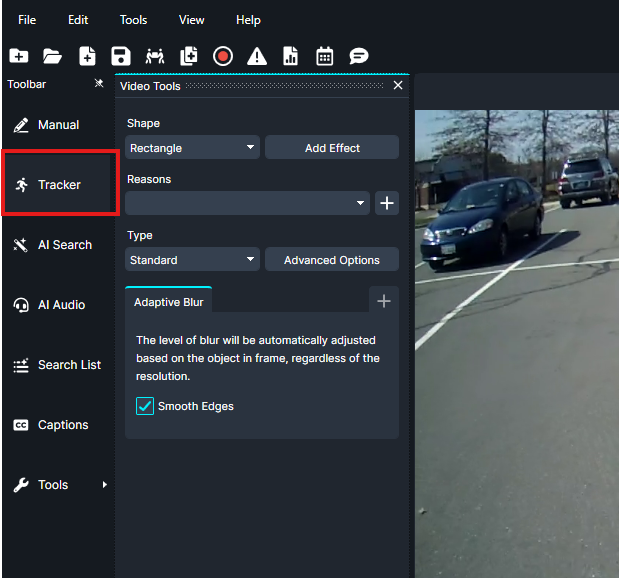Toggle the Smooth Edges checkbox
Viewport: 619px width, 578px height.
click(145, 406)
